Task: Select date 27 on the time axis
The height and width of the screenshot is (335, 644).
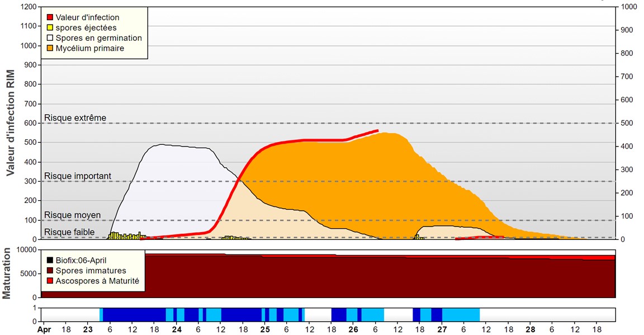Action: [x=442, y=330]
